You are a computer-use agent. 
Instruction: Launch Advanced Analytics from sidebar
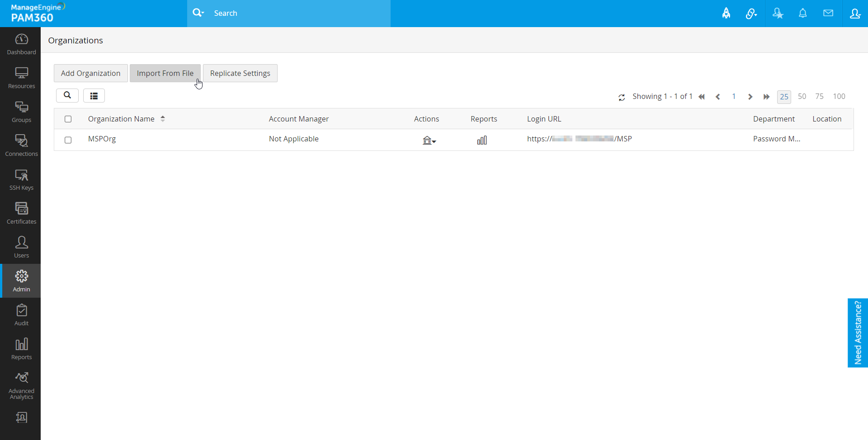click(21, 386)
